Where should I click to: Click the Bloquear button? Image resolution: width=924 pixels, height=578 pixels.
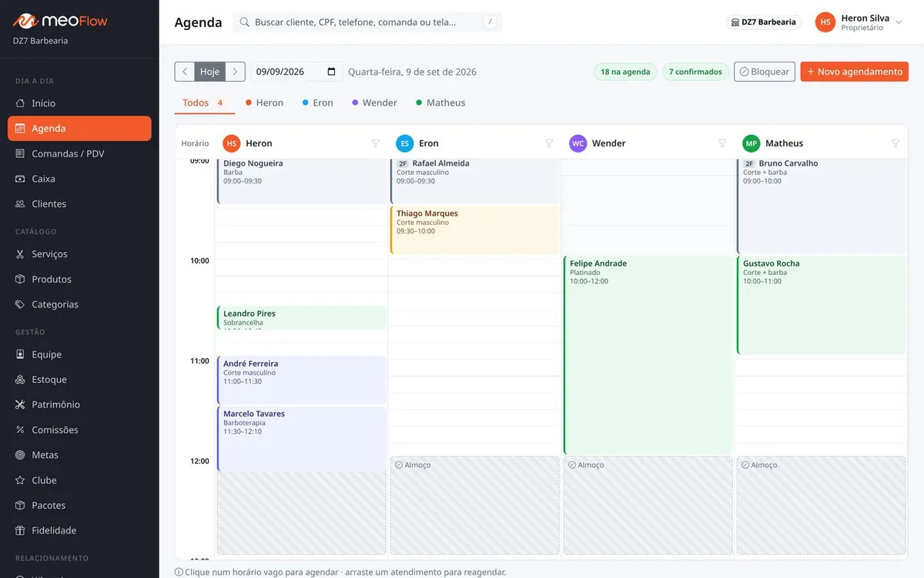765,72
